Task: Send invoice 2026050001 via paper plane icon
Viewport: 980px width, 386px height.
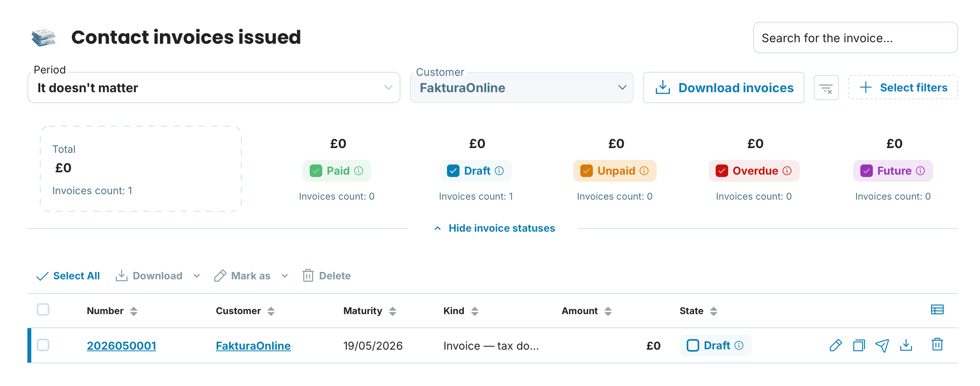Action: point(882,345)
